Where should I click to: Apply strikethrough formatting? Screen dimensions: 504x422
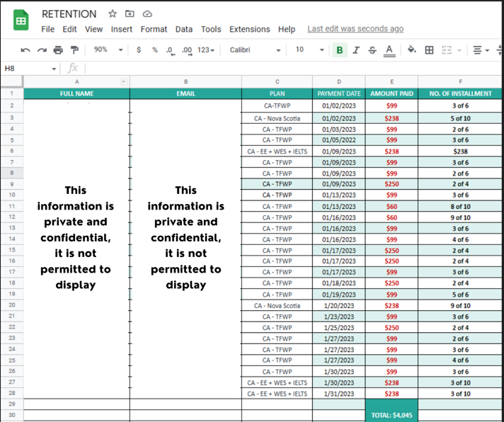tap(372, 50)
